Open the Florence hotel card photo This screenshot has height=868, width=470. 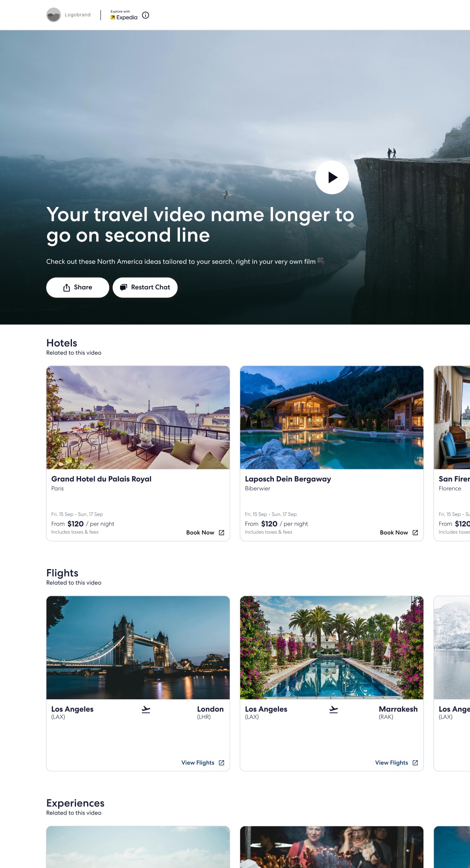[452, 418]
